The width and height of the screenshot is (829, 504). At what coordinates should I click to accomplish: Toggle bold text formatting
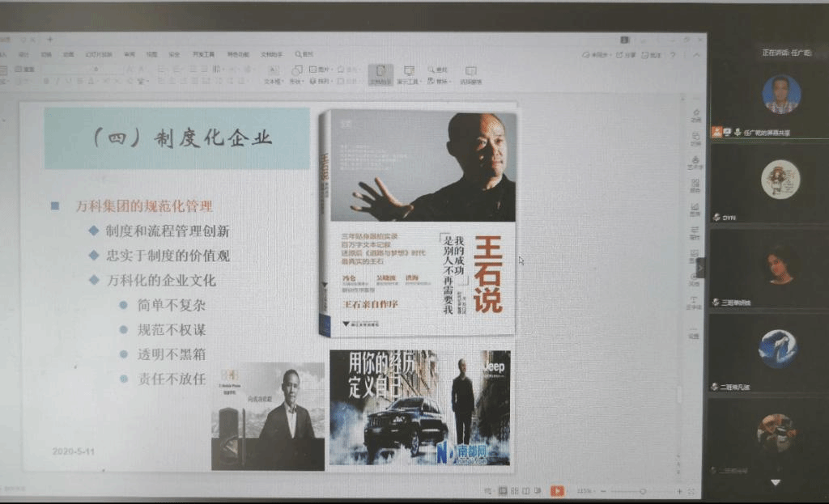[x=46, y=82]
